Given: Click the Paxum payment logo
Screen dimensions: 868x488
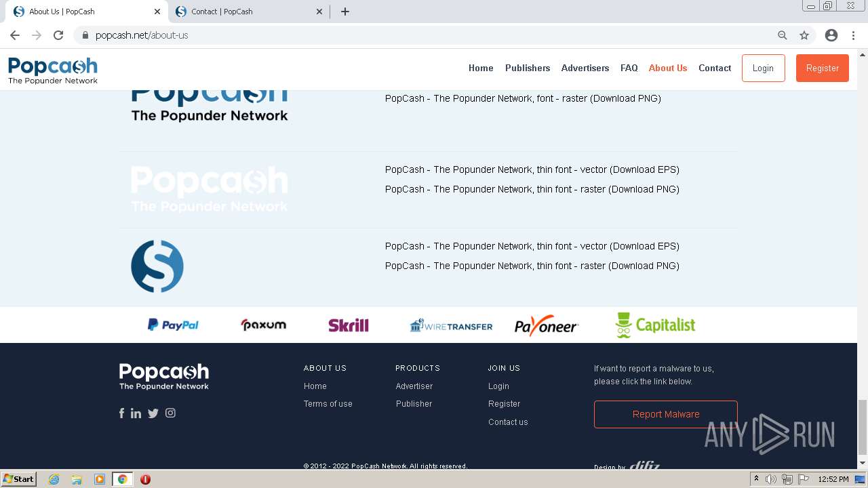Looking at the screenshot, I should (x=264, y=325).
